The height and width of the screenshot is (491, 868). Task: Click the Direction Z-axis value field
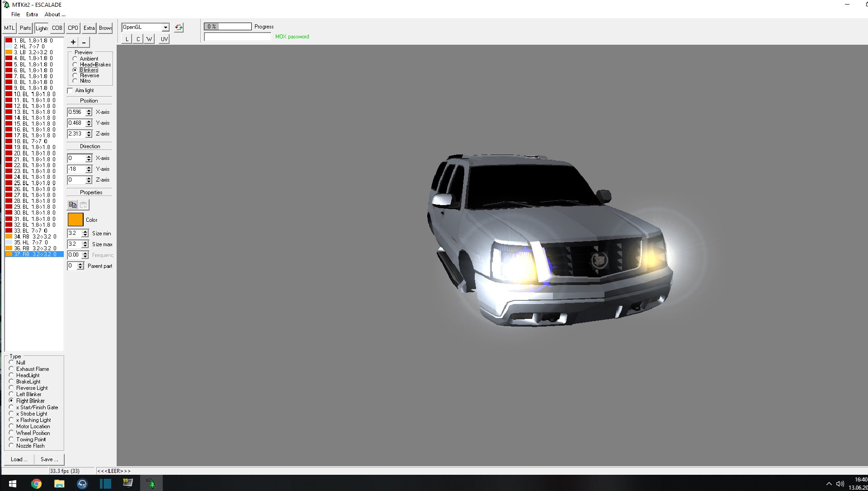pyautogui.click(x=76, y=180)
